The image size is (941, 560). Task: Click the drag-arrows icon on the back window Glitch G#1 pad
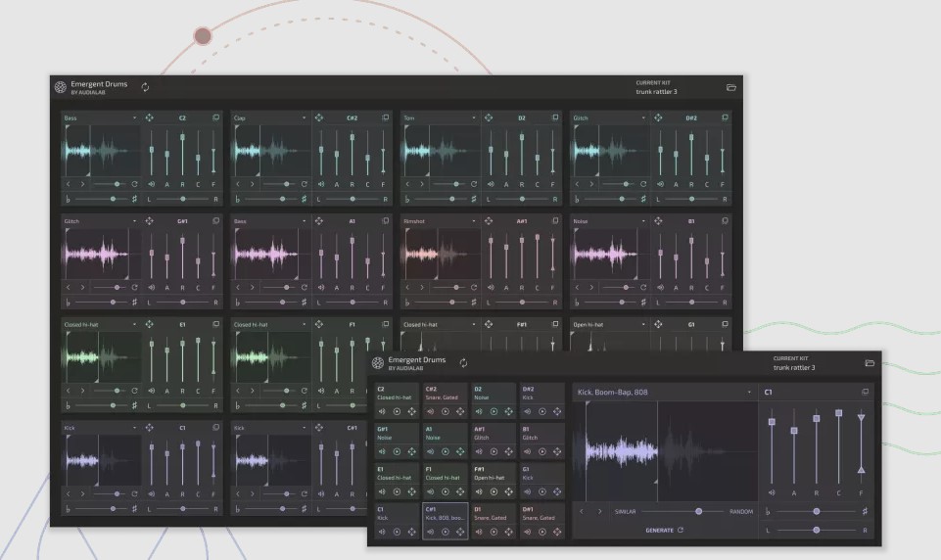coord(150,221)
